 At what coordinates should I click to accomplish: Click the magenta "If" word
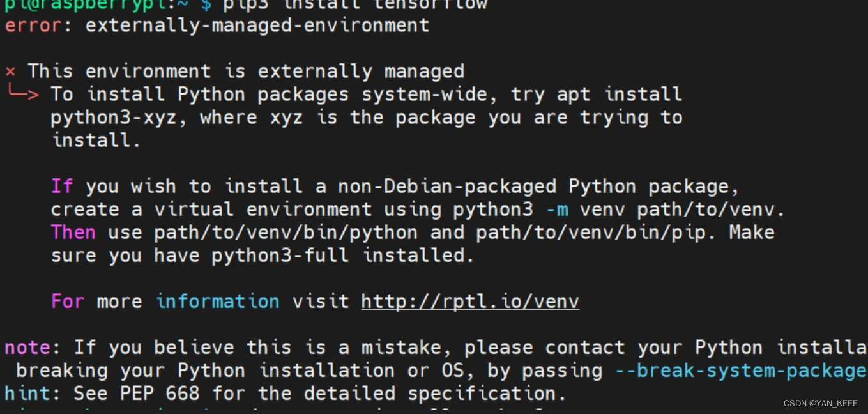[62, 187]
